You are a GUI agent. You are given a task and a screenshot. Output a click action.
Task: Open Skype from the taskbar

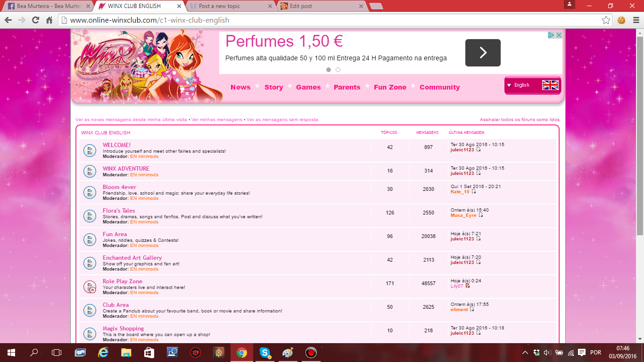point(264,353)
